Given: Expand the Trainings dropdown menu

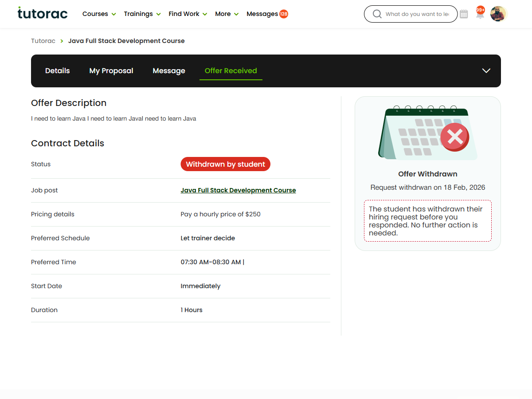Looking at the screenshot, I should (142, 14).
